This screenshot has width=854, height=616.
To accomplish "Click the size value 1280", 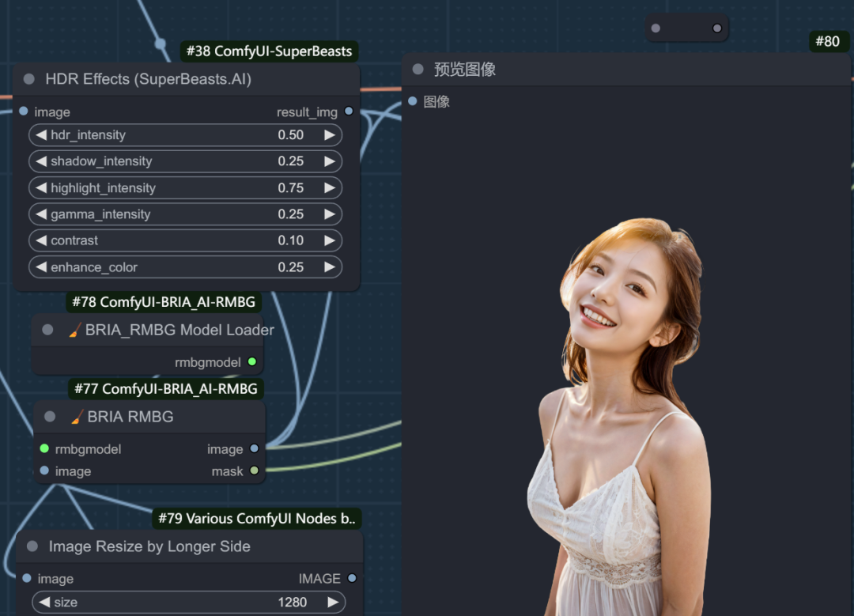I will (x=293, y=602).
